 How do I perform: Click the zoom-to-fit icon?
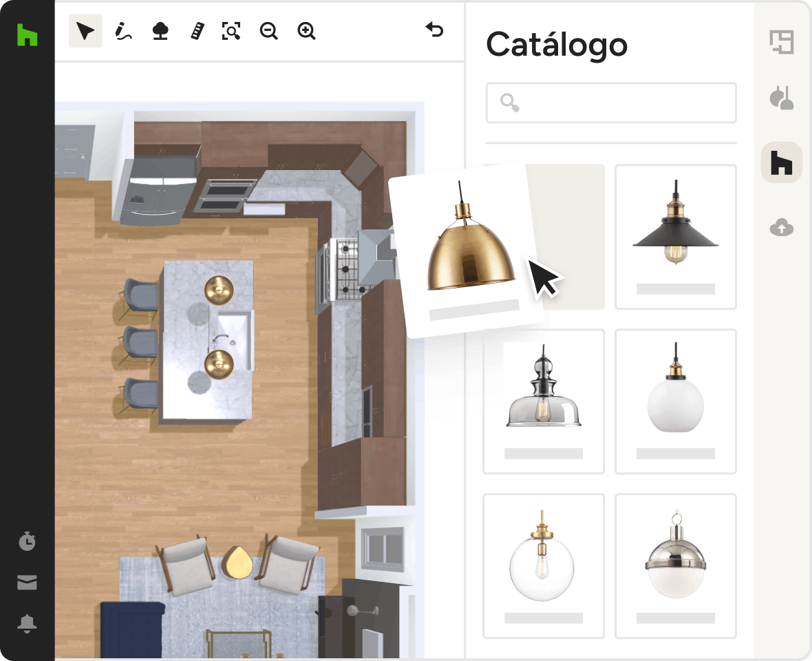[231, 31]
